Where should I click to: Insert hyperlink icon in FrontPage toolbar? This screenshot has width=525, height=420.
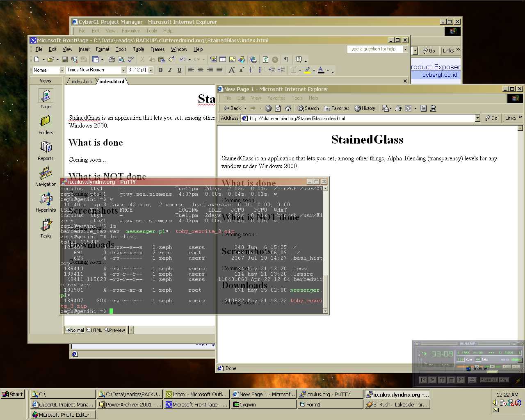point(253,59)
